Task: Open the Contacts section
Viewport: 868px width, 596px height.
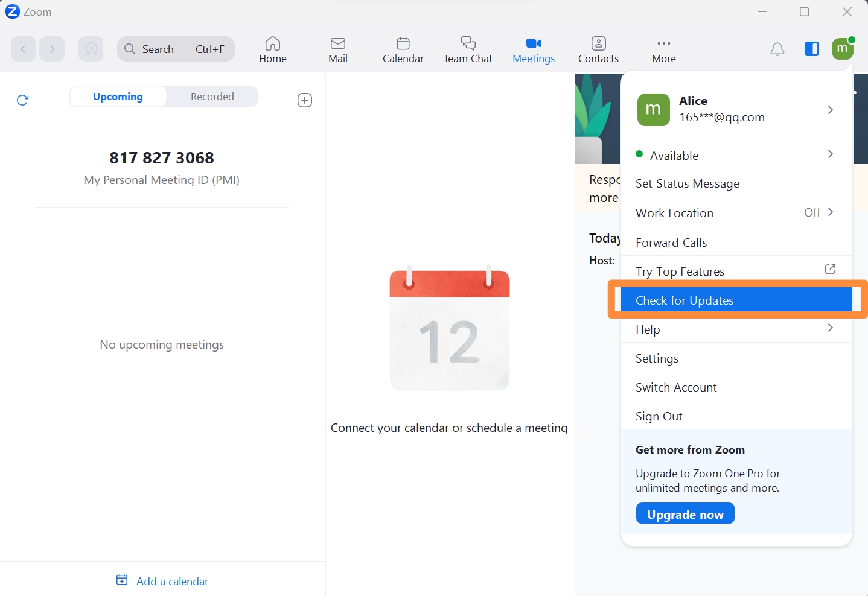Action: coord(598,49)
